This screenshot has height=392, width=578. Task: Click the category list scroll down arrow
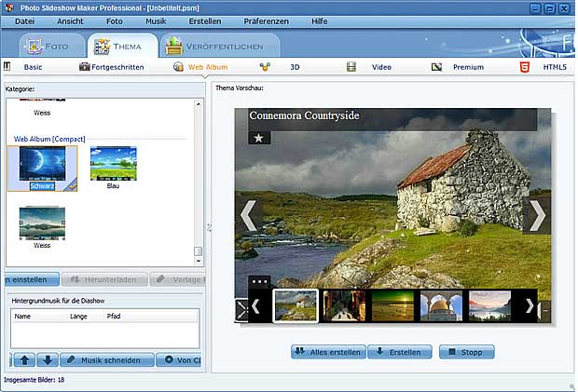point(199,261)
